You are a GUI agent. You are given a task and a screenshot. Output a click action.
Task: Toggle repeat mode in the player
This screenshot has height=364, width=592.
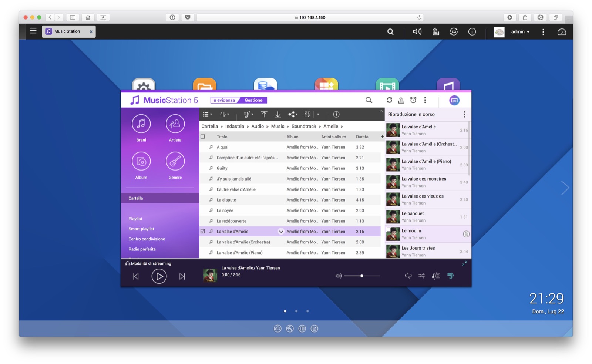[x=408, y=276]
